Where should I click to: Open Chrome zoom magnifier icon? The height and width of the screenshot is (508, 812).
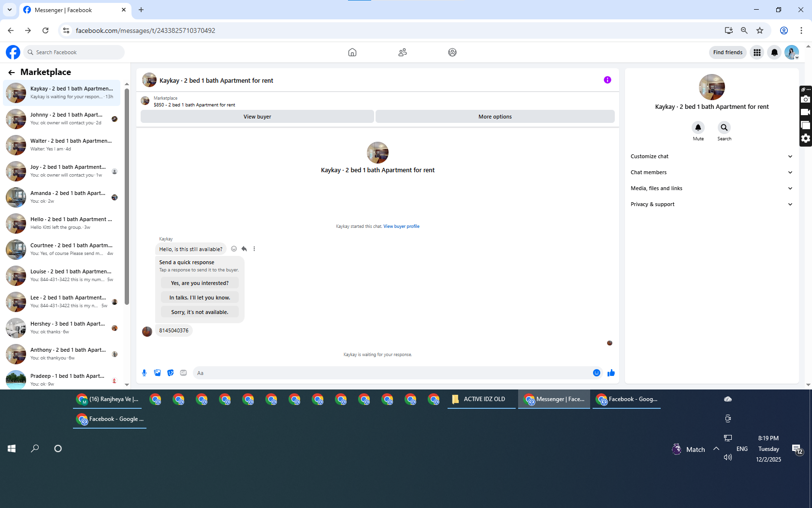point(744,30)
